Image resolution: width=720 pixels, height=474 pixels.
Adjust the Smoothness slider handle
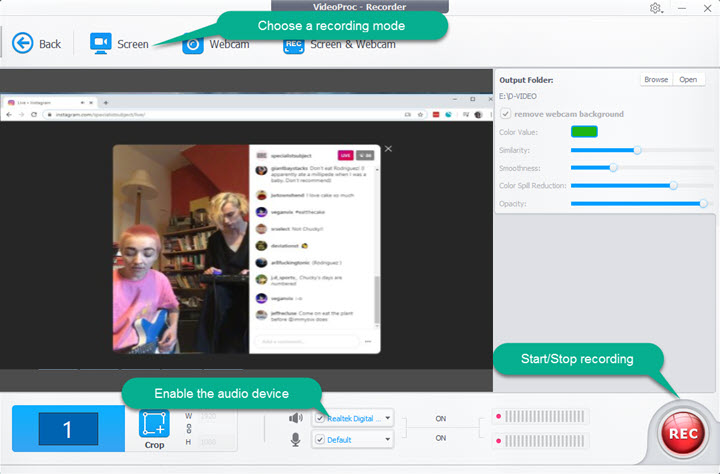[x=613, y=168]
